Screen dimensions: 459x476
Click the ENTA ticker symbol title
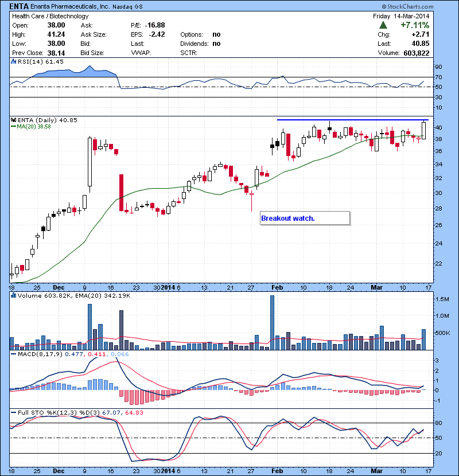pos(19,6)
